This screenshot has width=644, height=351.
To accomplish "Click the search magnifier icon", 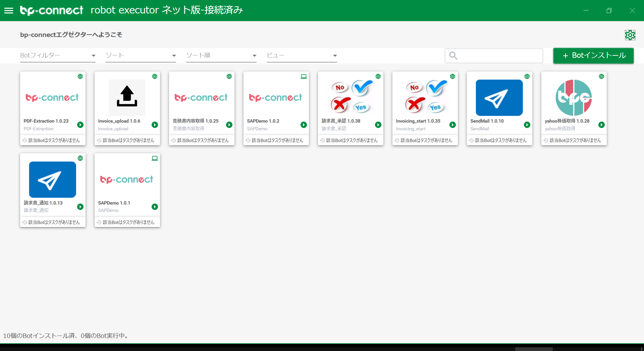I will pyautogui.click(x=453, y=55).
